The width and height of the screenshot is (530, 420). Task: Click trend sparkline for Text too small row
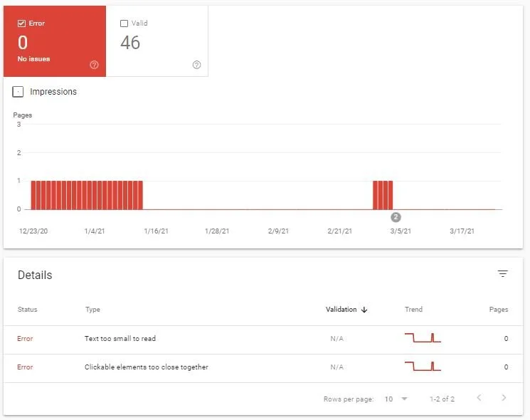coord(423,338)
